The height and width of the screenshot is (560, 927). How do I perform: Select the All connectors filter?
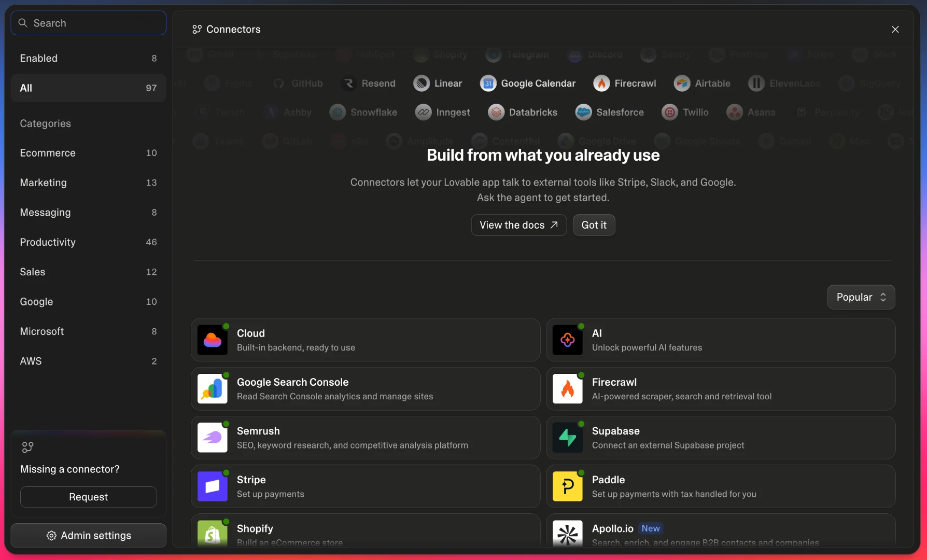click(x=88, y=88)
